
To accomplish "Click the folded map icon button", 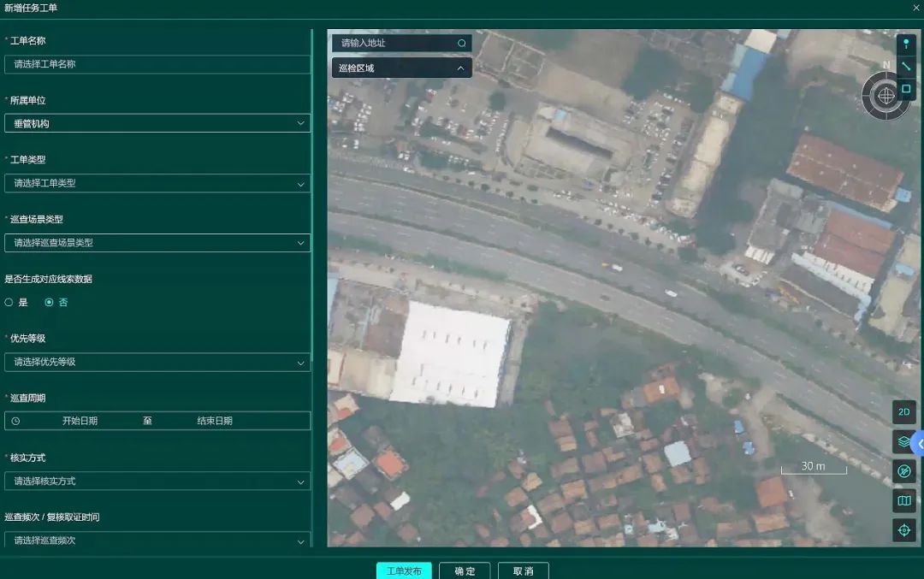I will point(904,500).
